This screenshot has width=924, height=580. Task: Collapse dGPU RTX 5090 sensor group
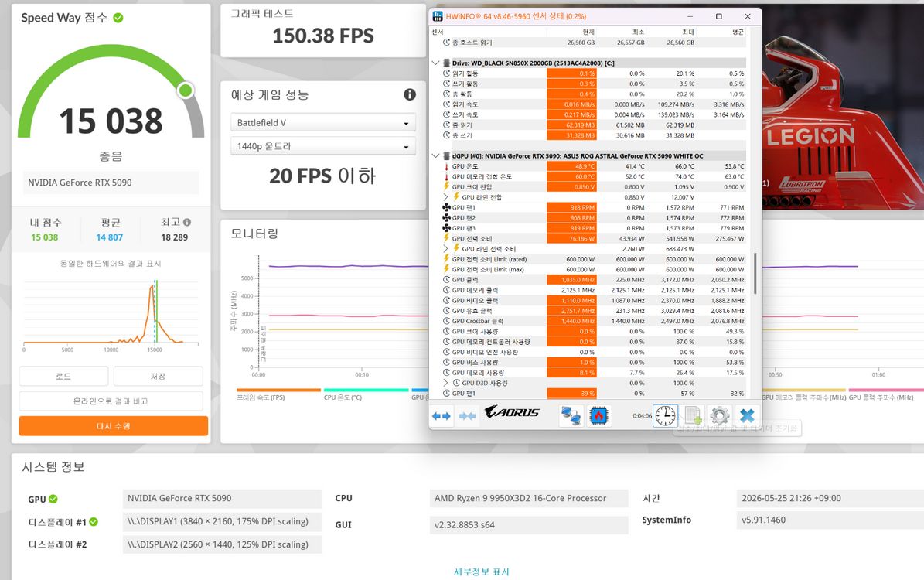point(435,155)
